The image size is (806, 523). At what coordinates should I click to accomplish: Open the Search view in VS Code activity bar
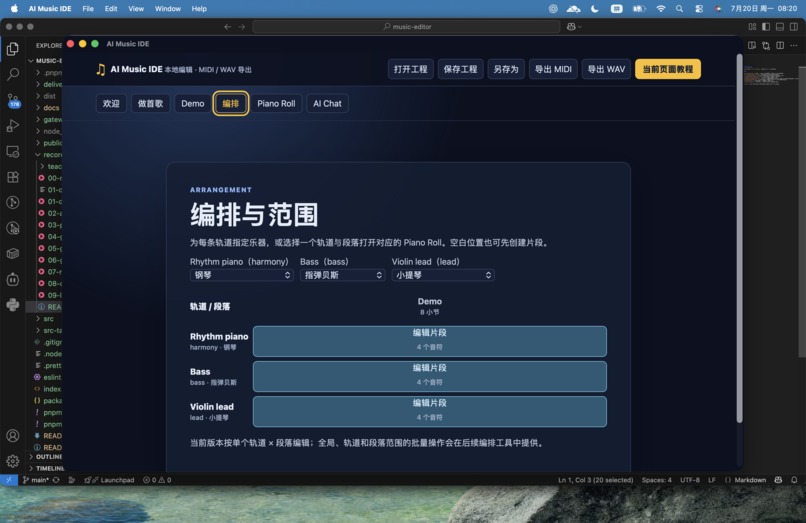click(13, 75)
